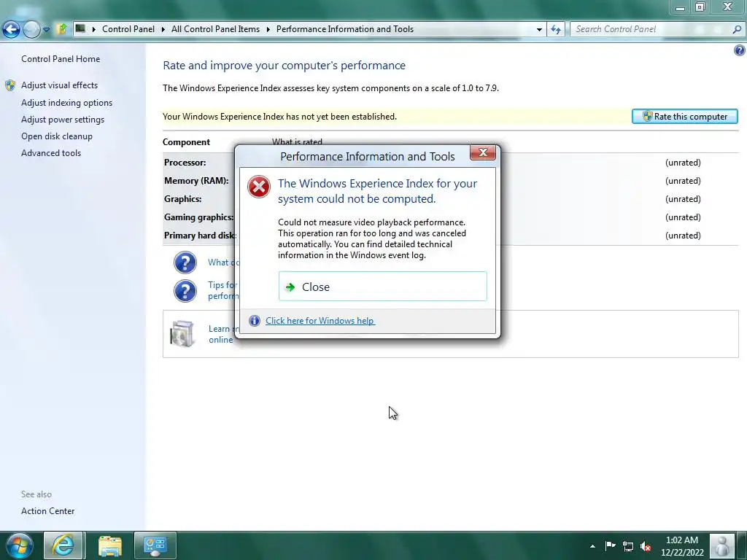Screen dimensions: 747x560
Task: Select All Control Panel Items breadcrumb
Action: click(215, 29)
